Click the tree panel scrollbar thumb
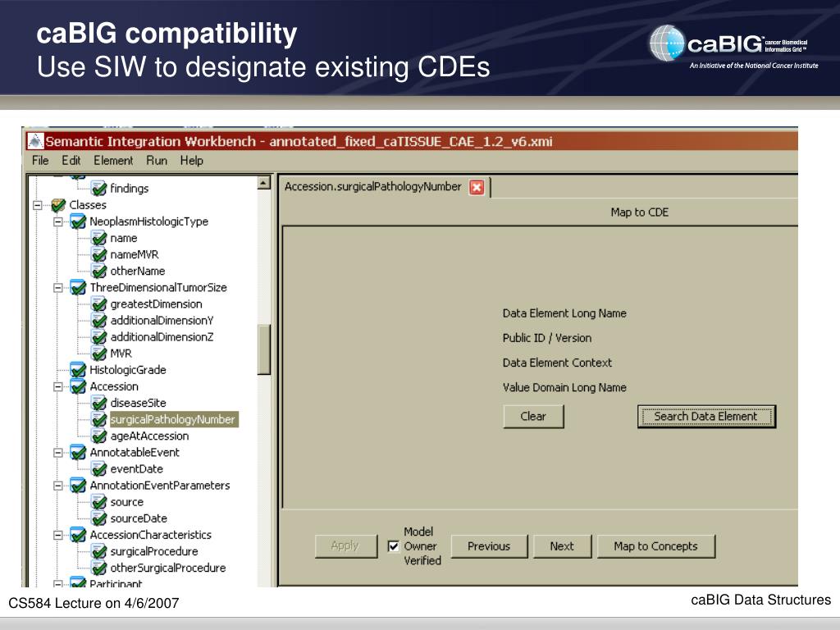The image size is (840, 630). [x=263, y=349]
